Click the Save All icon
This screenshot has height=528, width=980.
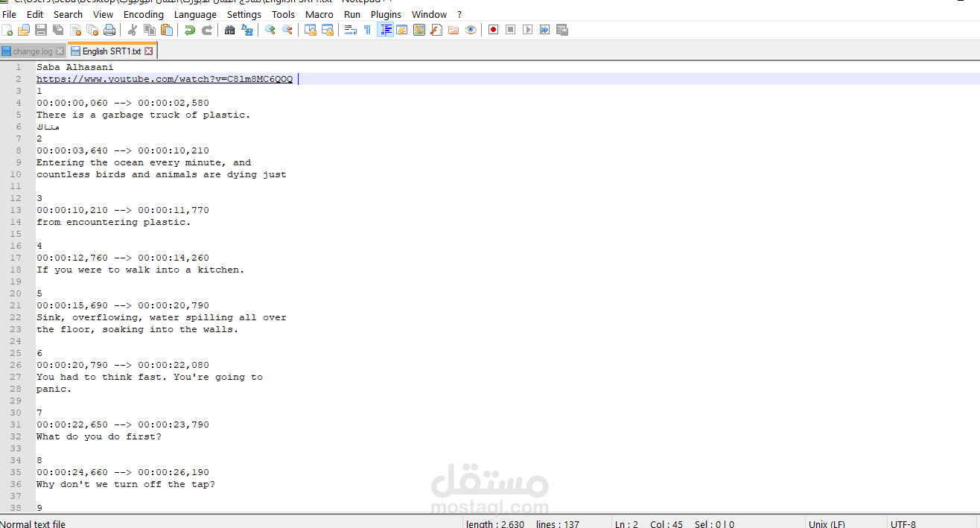pyautogui.click(x=58, y=30)
